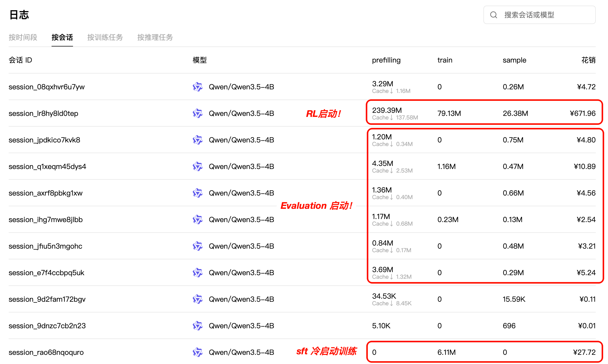Click the 34.53K prefilling value
Viewport: 608px width, 364px height.
click(384, 296)
